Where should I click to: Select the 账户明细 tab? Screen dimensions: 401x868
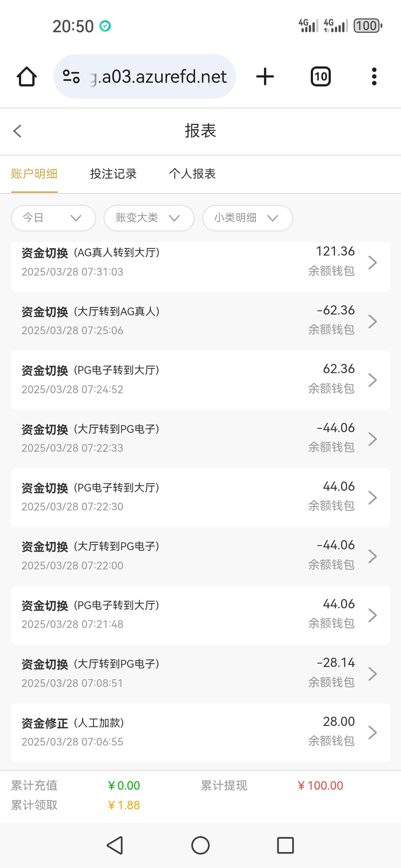(34, 174)
